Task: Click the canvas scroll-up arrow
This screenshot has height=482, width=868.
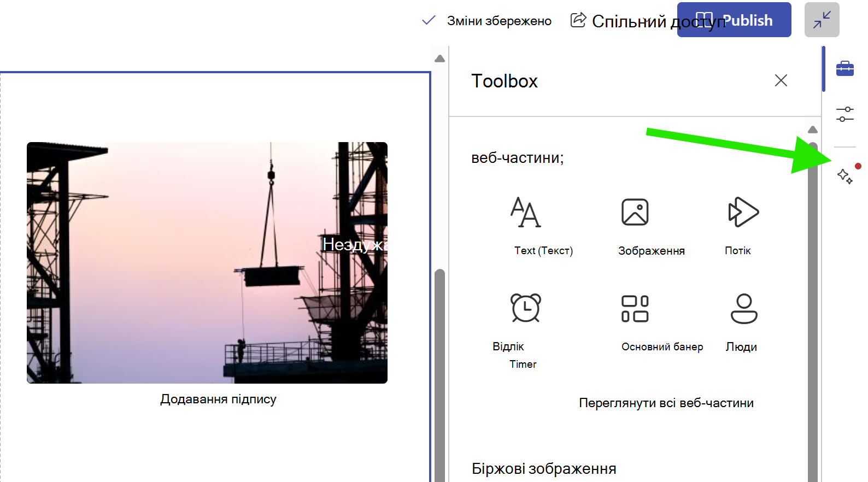Action: tap(439, 58)
